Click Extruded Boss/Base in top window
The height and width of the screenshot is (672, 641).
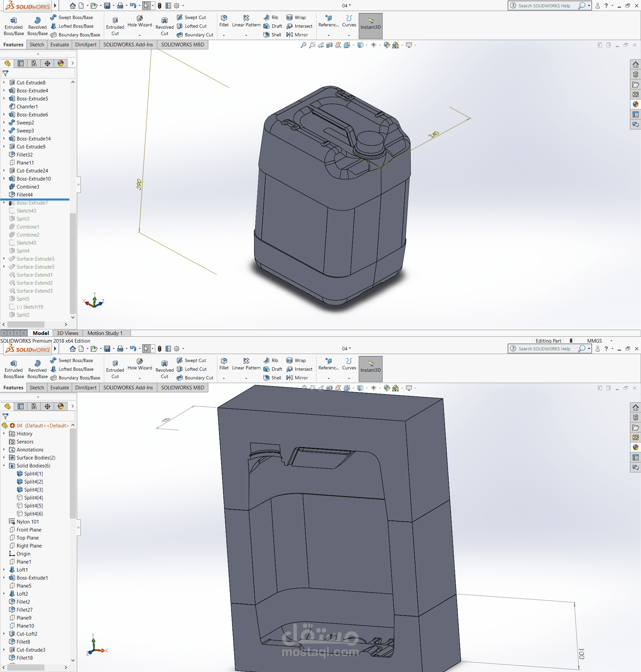coord(14,26)
